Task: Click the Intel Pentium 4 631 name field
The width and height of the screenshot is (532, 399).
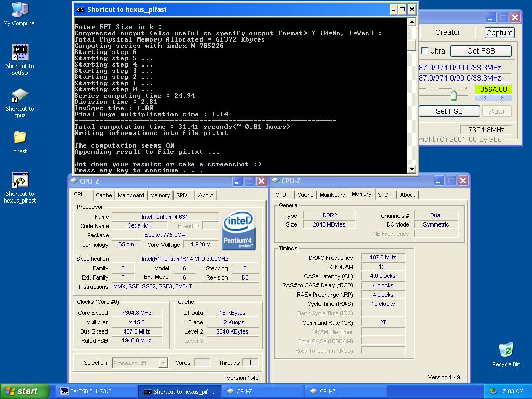Action: (x=165, y=217)
